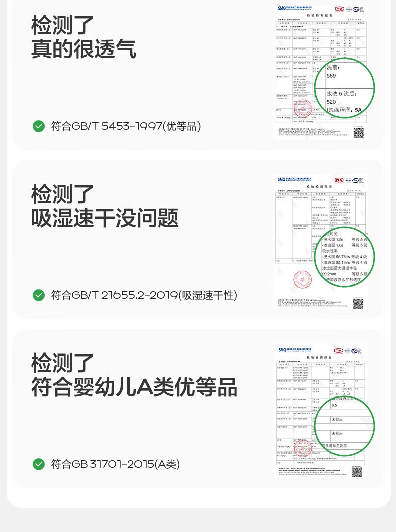Click QR code on the first report

[358, 133]
